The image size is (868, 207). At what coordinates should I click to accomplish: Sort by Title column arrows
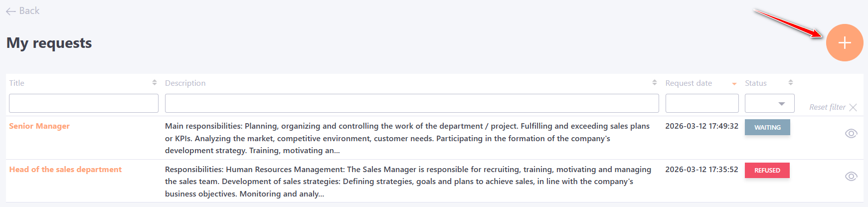tap(155, 83)
